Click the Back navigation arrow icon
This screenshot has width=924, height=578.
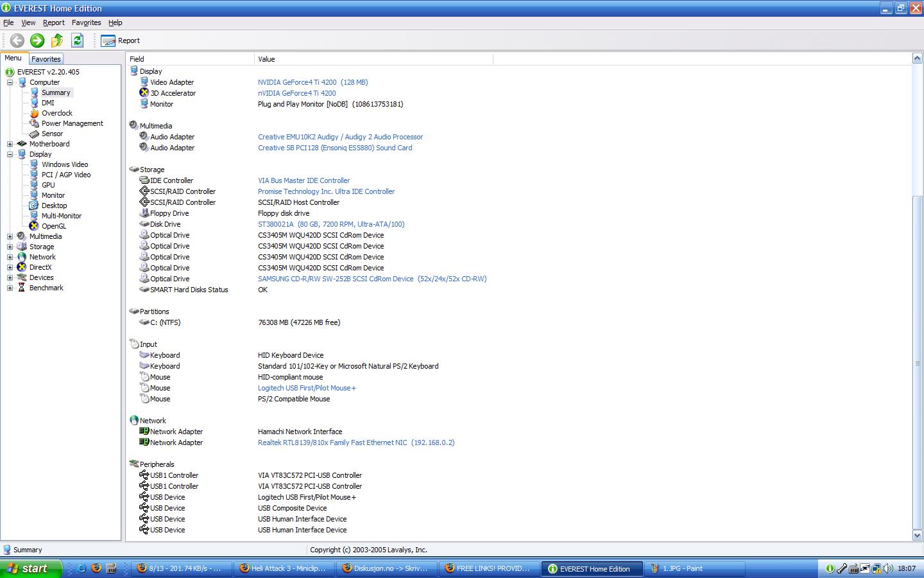17,40
